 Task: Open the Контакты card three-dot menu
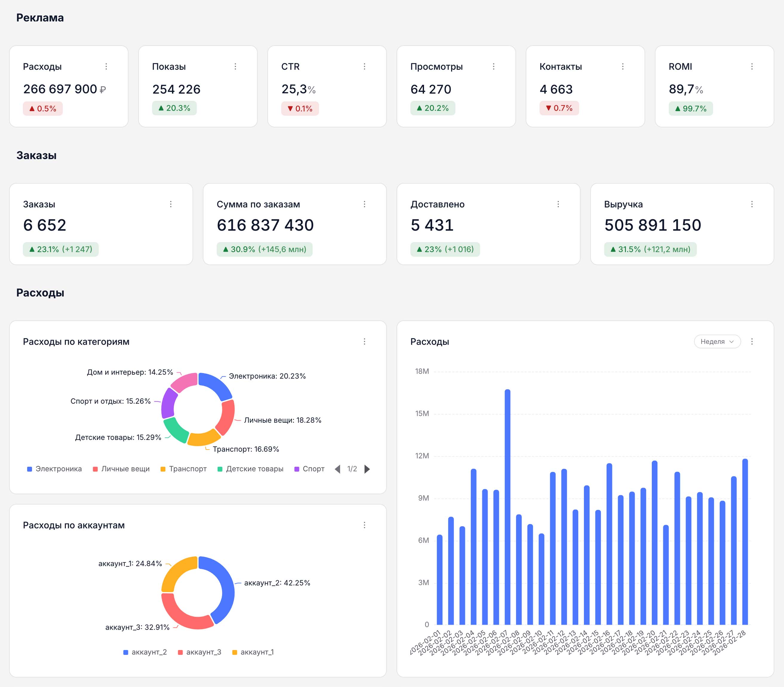point(623,66)
